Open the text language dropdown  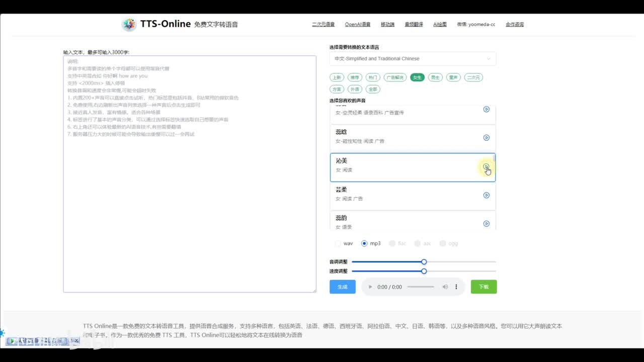(x=413, y=59)
